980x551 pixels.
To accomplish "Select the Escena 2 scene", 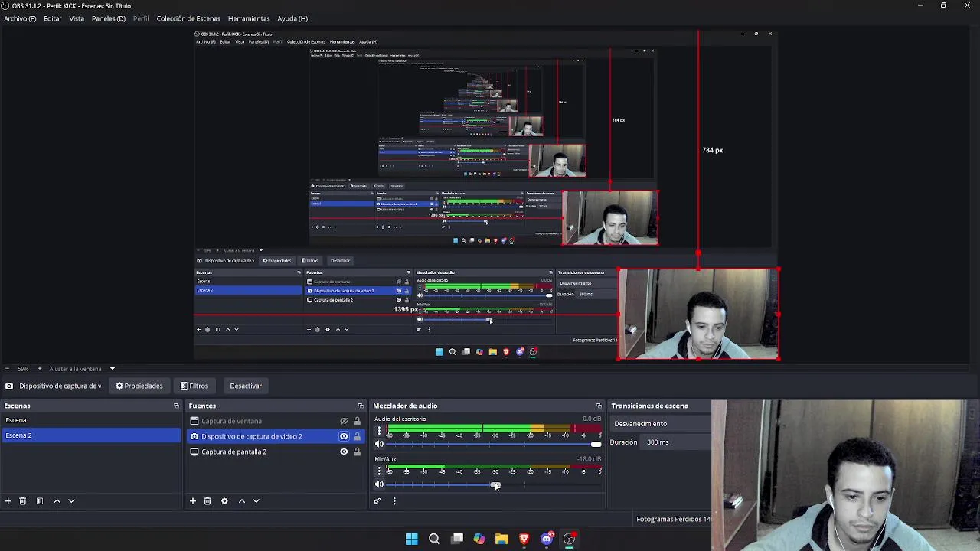I will point(90,435).
